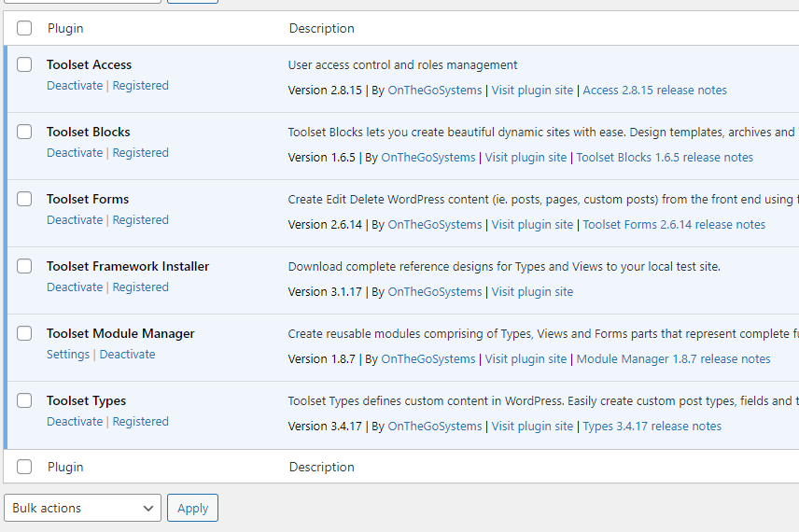
Task: Click the 'Version 3.1.17' text
Action: coord(325,292)
